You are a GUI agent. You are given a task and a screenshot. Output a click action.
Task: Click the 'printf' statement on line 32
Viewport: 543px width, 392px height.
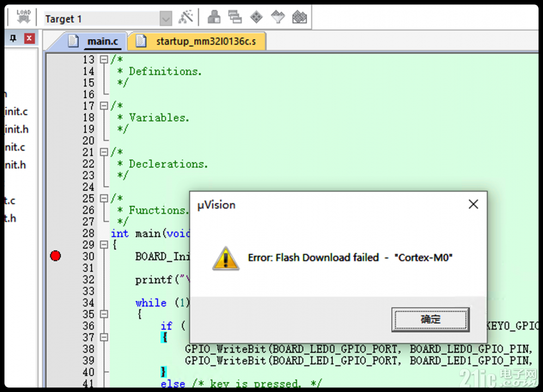coord(162,280)
